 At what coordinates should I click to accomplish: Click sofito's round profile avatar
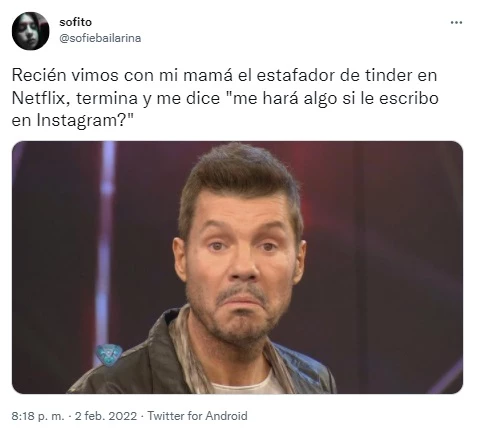click(30, 31)
